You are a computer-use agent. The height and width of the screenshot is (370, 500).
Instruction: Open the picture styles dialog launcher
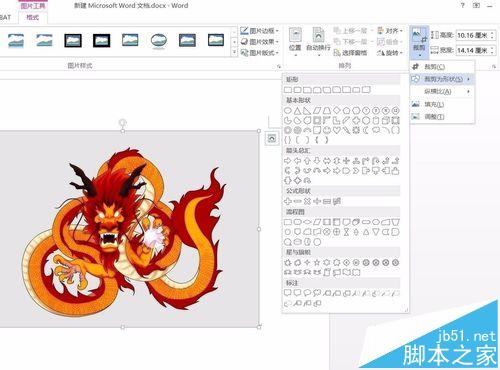pos(279,67)
